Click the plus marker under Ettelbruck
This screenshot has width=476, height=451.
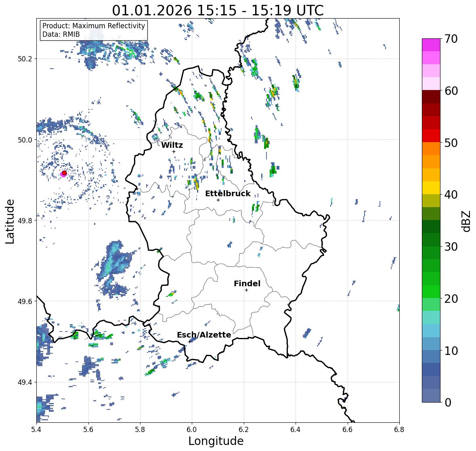click(218, 200)
